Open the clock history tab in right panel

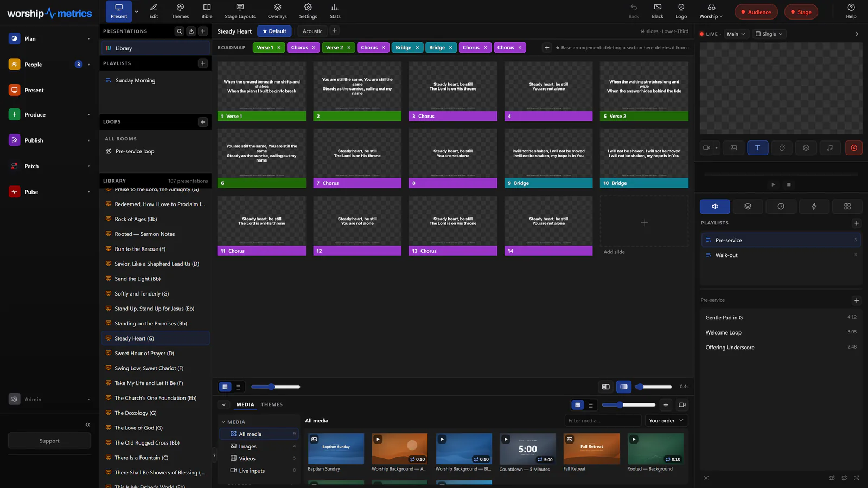pyautogui.click(x=781, y=206)
